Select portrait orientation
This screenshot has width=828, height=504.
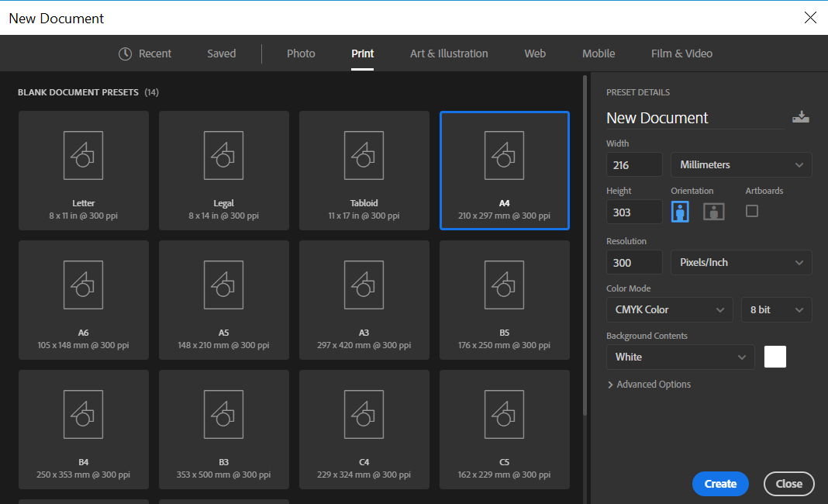point(680,212)
